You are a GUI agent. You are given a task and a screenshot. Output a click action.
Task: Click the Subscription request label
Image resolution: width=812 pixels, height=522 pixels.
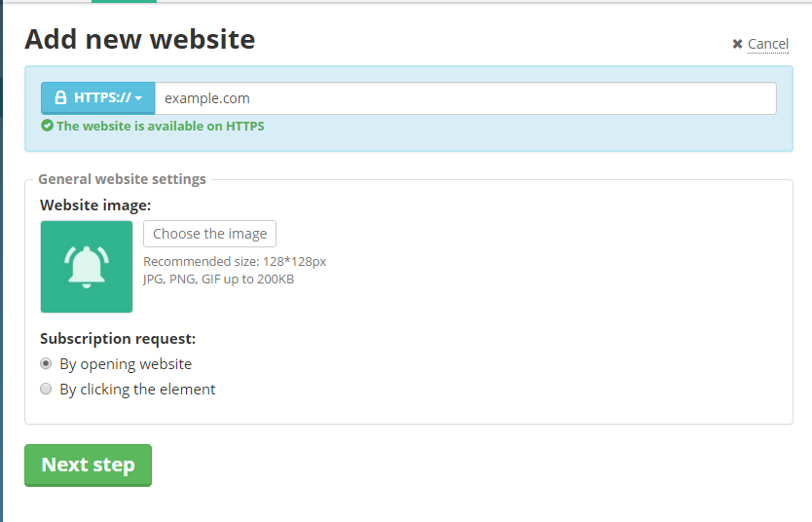coord(118,339)
